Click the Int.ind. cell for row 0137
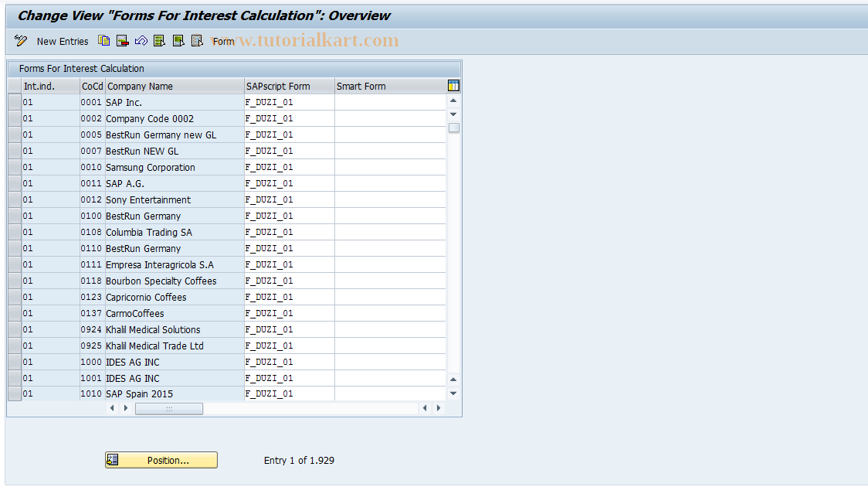Image resolution: width=868 pixels, height=487 pixels. (x=50, y=314)
